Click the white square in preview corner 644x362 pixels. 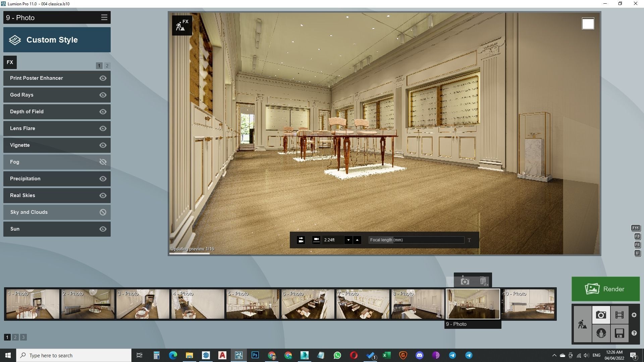tap(588, 24)
